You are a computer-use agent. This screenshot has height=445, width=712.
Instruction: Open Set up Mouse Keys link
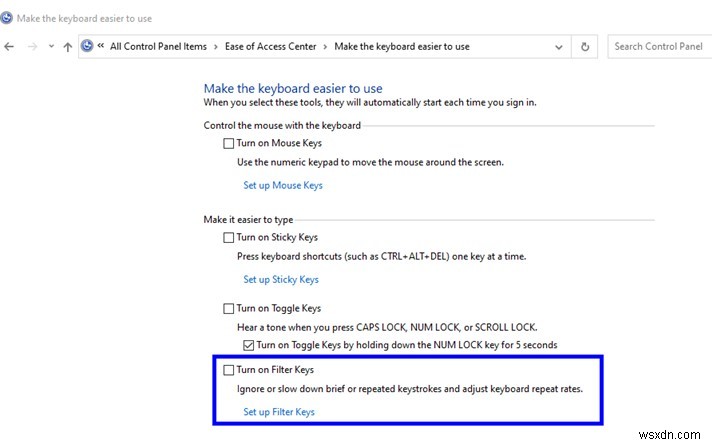tap(283, 185)
